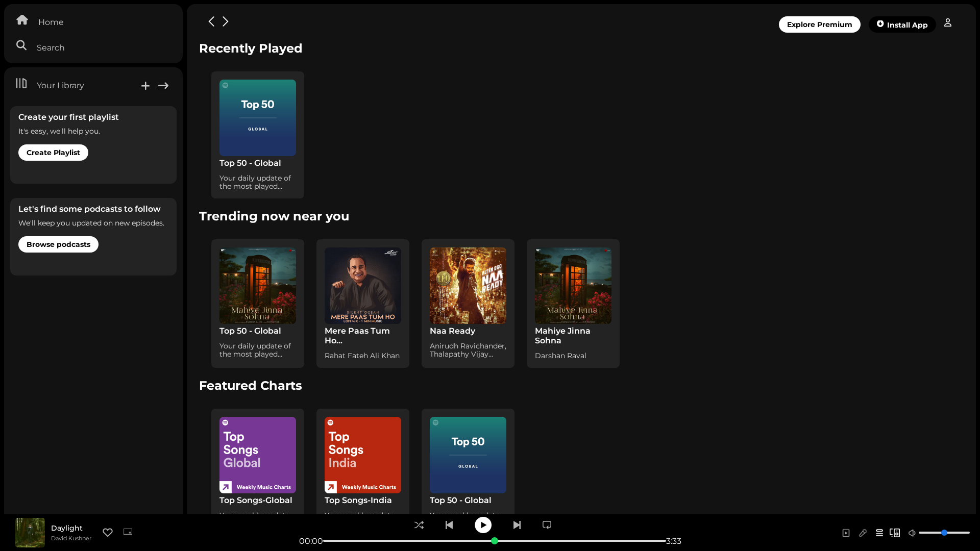Click the 'Trending now near you' heading

click(274, 216)
